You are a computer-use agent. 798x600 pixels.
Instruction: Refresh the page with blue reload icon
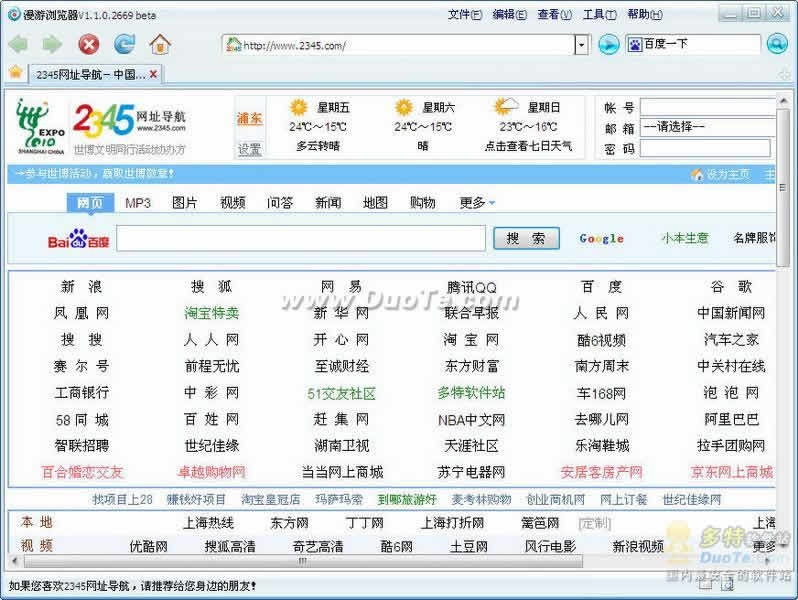click(124, 45)
